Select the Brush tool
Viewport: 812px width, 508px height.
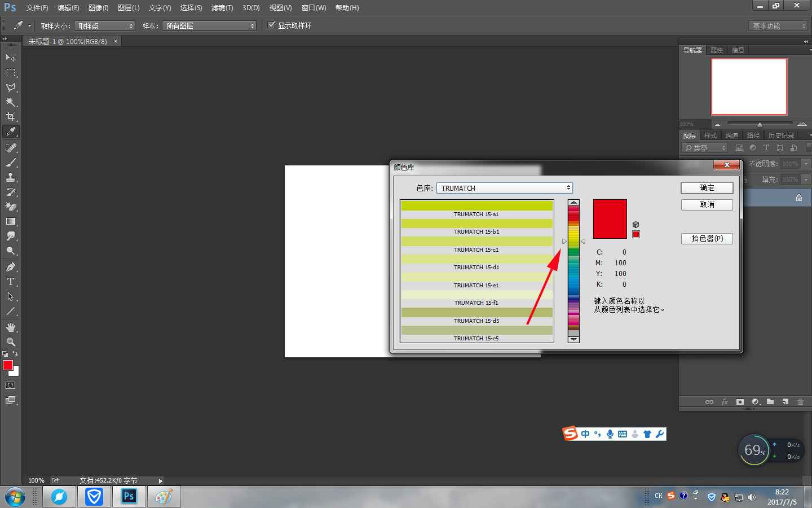point(11,163)
